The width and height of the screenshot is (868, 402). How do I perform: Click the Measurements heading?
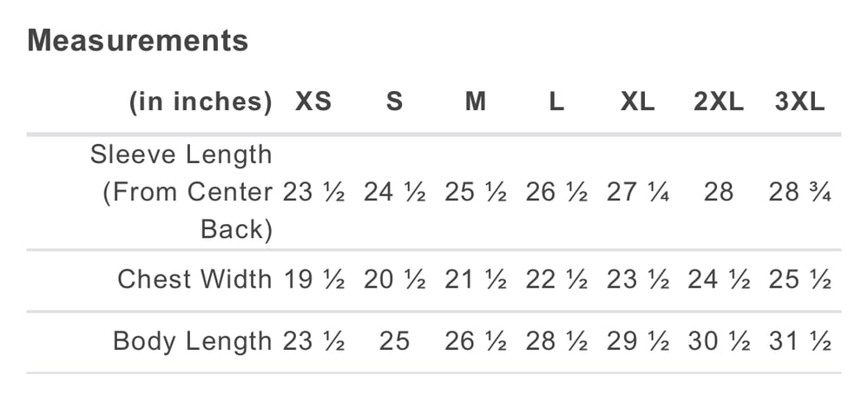click(137, 41)
